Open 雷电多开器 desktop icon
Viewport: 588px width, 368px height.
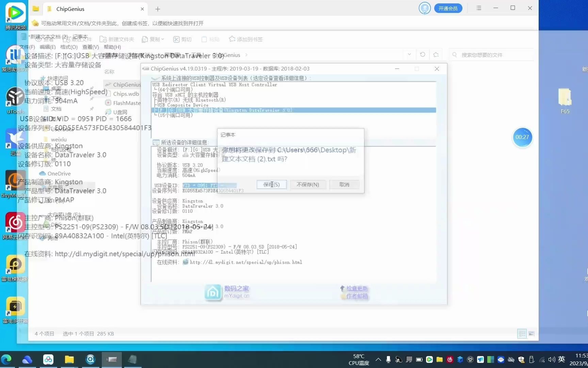pyautogui.click(x=15, y=310)
